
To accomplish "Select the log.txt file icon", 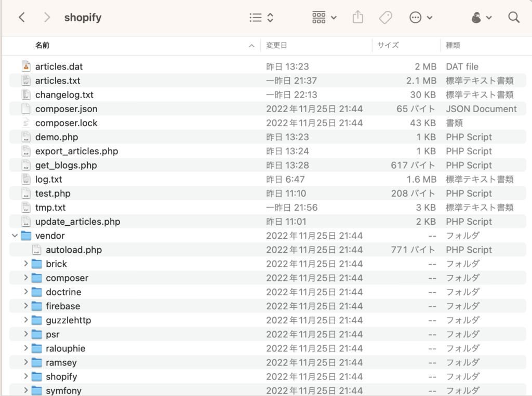I will pos(26,179).
